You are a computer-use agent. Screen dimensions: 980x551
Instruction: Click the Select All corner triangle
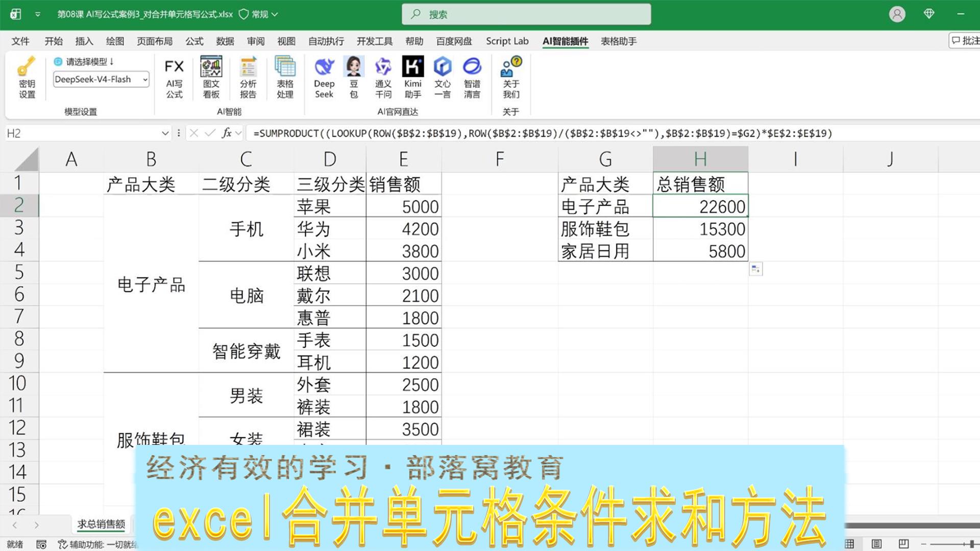[27, 159]
